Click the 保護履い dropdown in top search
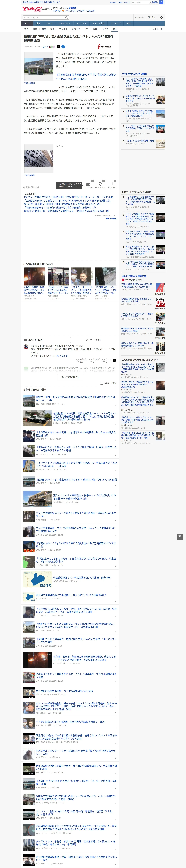The width and height of the screenshot is (186, 868). pyautogui.click(x=154, y=2)
